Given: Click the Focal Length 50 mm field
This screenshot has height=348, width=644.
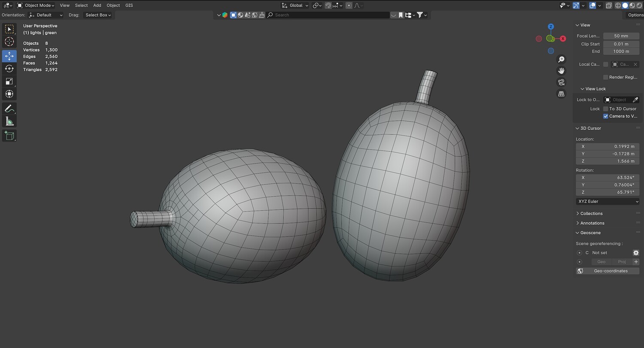Looking at the screenshot, I should pyautogui.click(x=621, y=36).
